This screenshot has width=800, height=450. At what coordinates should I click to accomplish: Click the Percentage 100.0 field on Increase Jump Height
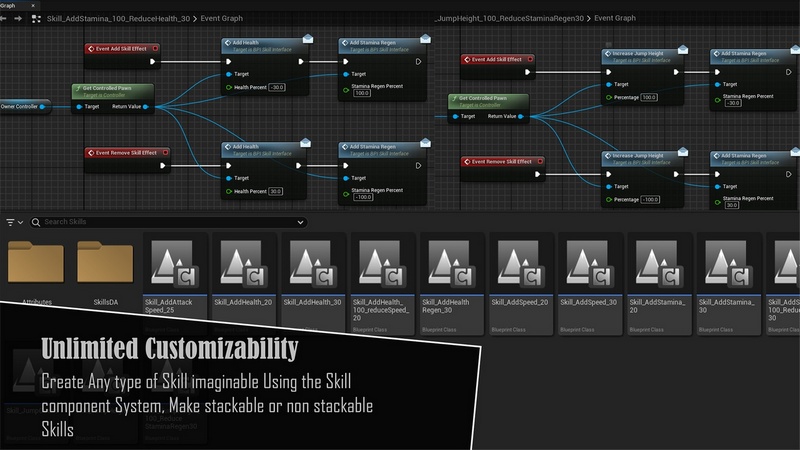pos(649,98)
